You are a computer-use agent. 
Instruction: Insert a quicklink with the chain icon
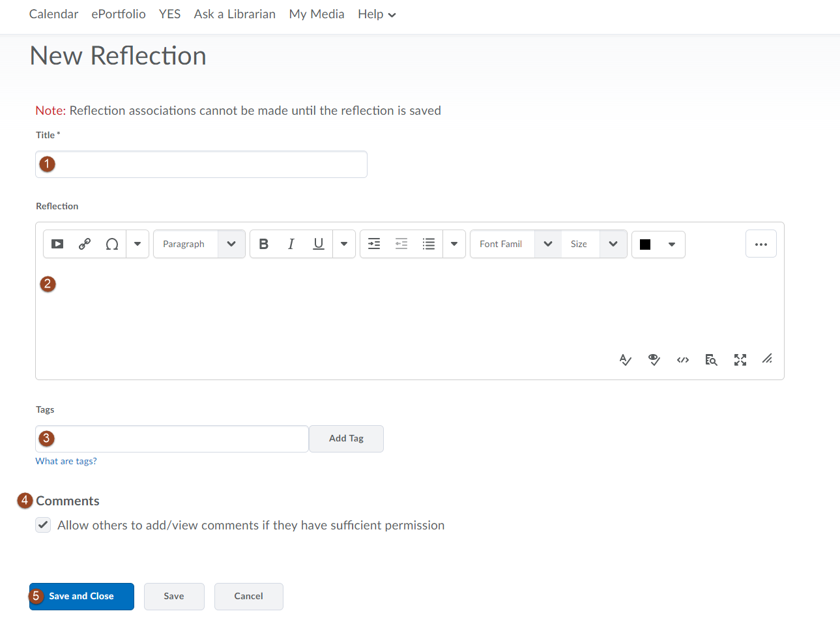click(85, 244)
